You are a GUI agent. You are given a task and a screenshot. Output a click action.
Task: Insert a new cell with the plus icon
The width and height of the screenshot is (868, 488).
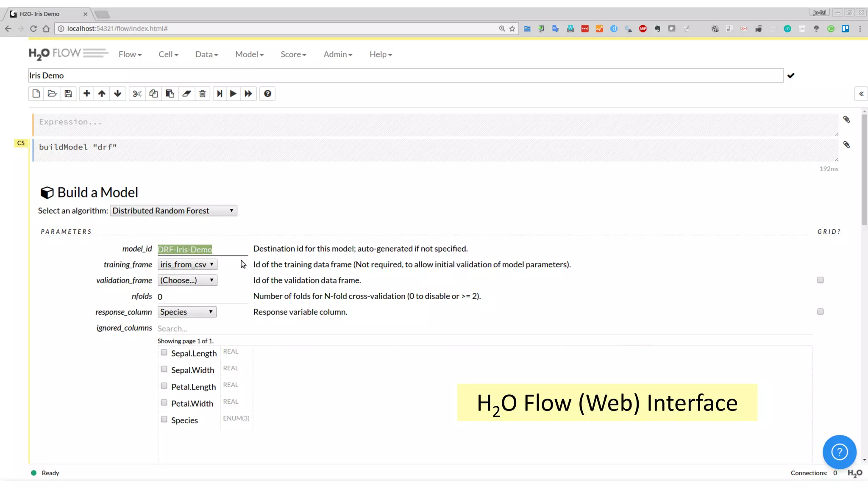(x=86, y=94)
